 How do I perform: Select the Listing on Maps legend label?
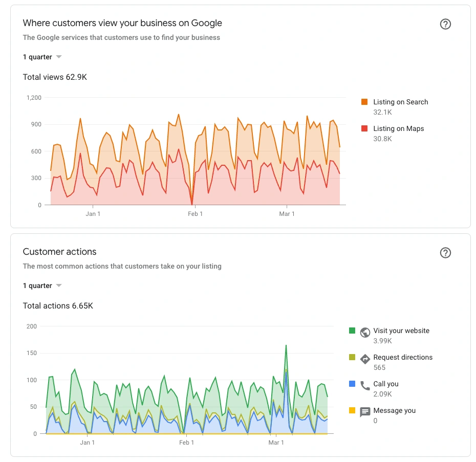[398, 129]
